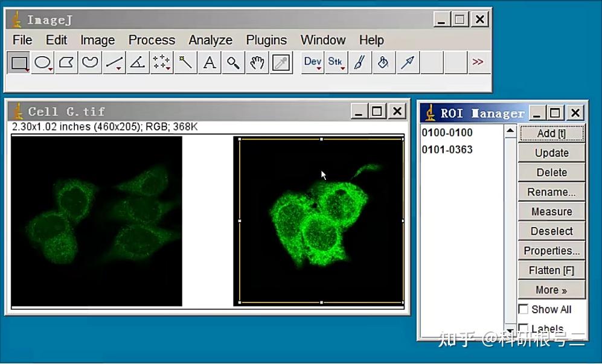The width and height of the screenshot is (602, 364).
Task: Enable the Show All checkbox
Action: pyautogui.click(x=523, y=309)
